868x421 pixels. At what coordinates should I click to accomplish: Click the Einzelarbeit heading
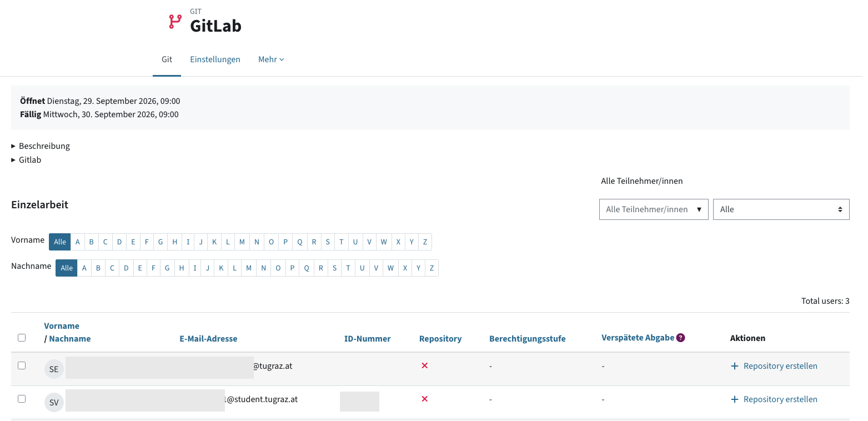[x=40, y=205]
